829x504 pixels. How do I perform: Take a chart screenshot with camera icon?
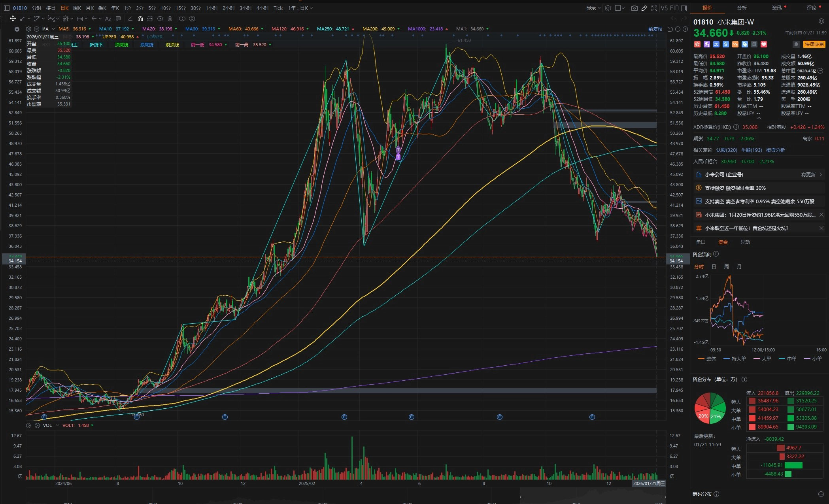[634, 8]
